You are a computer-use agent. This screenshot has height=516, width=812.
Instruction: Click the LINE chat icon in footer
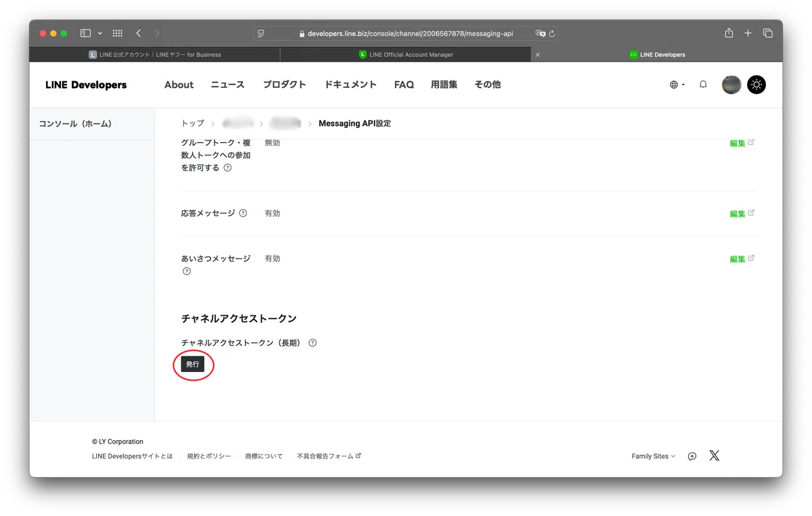point(692,456)
